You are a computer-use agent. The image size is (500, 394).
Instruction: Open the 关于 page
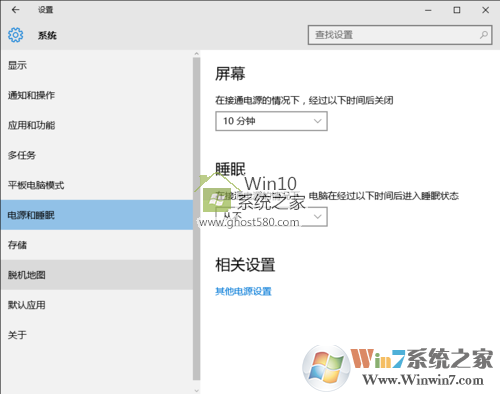click(x=97, y=335)
